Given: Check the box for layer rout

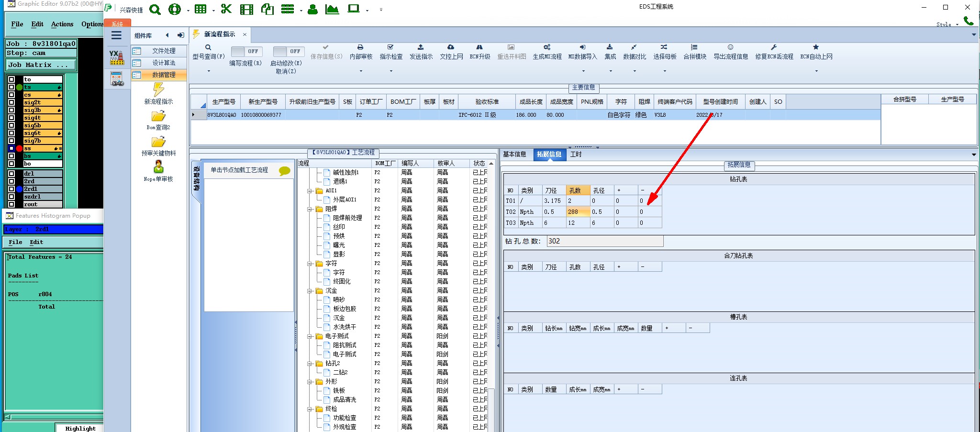Looking at the screenshot, I should [11, 204].
